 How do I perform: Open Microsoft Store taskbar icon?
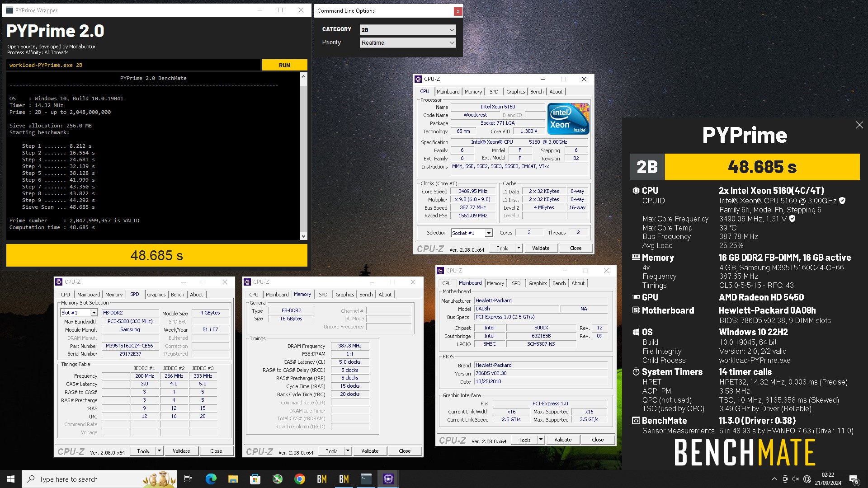pyautogui.click(x=255, y=479)
